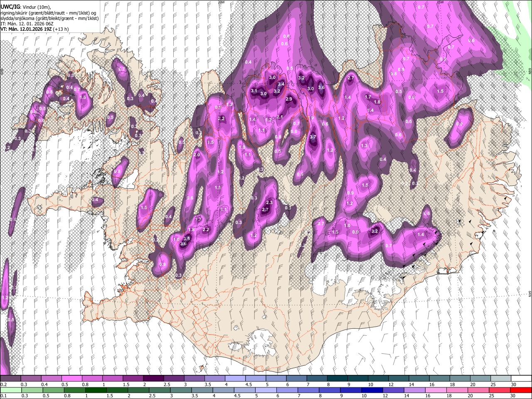The width and height of the screenshot is (532, 399).
Task: Click the white swatch ending the upper scale
Action: (520, 379)
